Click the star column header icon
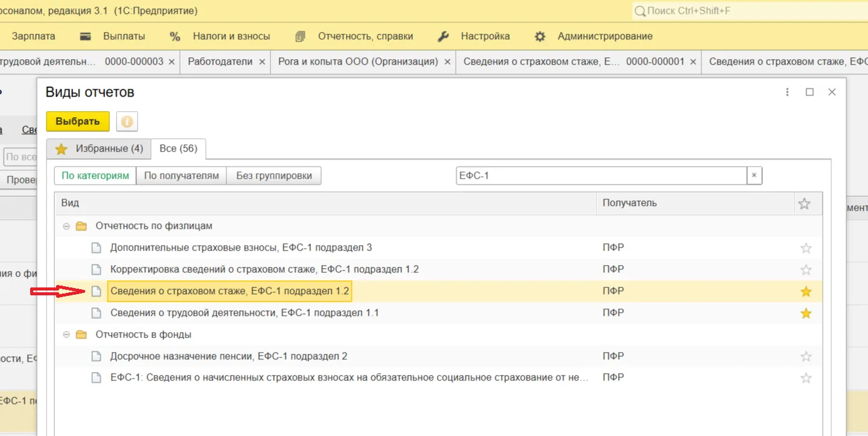 click(x=804, y=204)
